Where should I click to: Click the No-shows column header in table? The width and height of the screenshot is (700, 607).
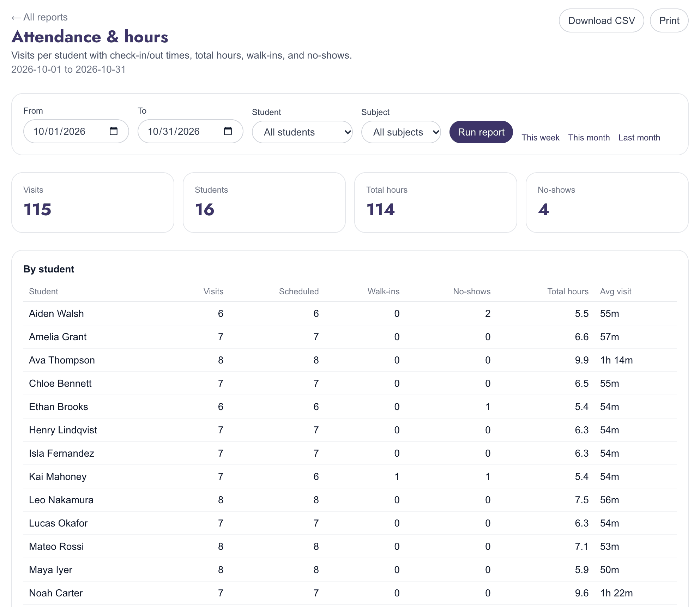472,292
